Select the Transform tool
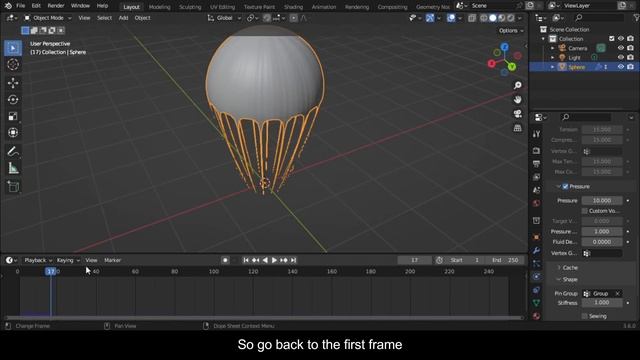This screenshot has height=360, width=640. click(x=13, y=133)
